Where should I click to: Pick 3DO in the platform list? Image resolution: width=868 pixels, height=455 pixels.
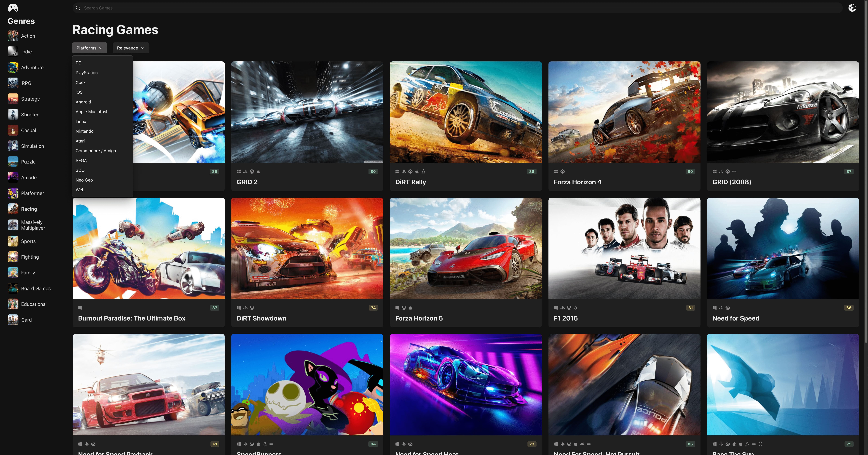tap(102, 170)
